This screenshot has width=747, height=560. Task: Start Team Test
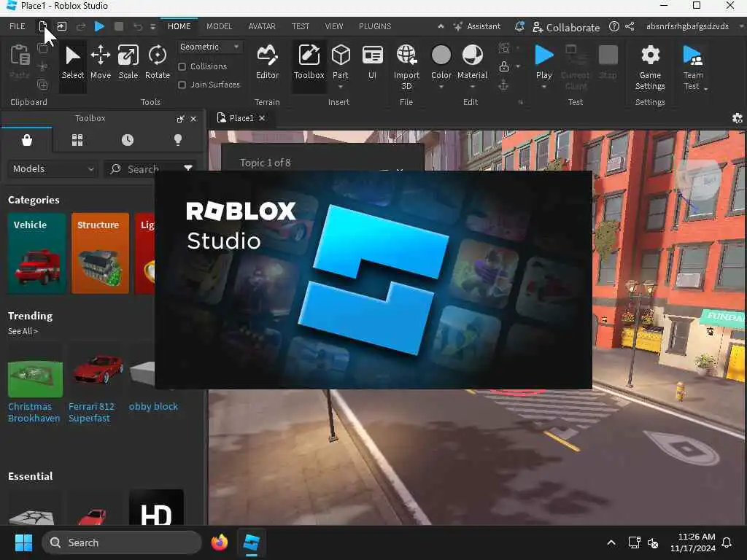tap(693, 66)
